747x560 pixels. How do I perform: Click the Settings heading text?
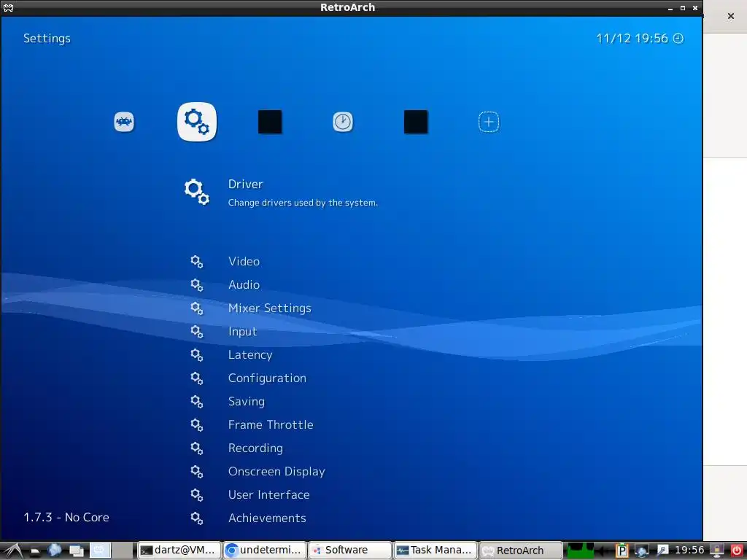[x=47, y=39]
